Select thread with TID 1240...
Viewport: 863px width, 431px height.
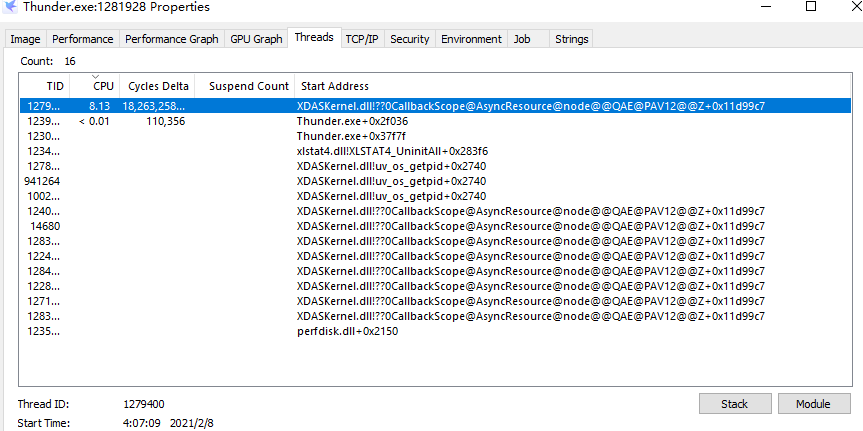pos(435,211)
